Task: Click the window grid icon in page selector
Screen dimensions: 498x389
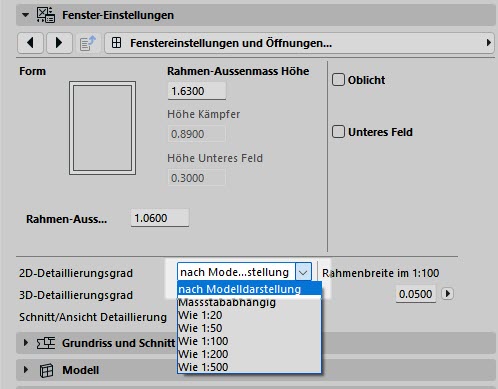Action: click(x=116, y=43)
